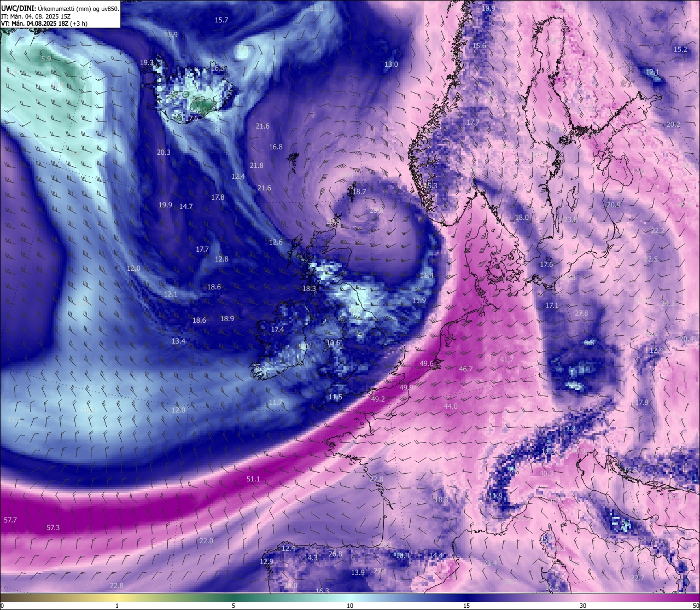Click the 13.0 value label
This screenshot has width=700, height=610.
point(391,64)
